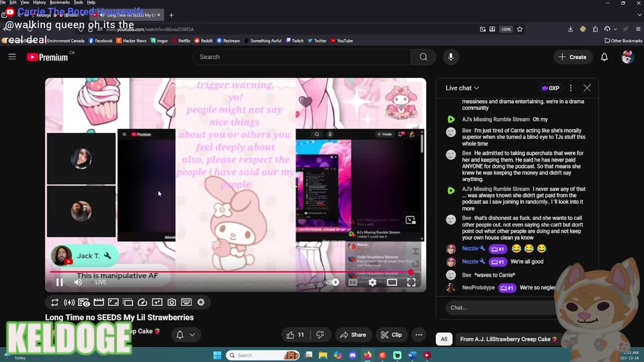This screenshot has width=644, height=362.
Task: Open the History menu
Action: pyautogui.click(x=39, y=3)
